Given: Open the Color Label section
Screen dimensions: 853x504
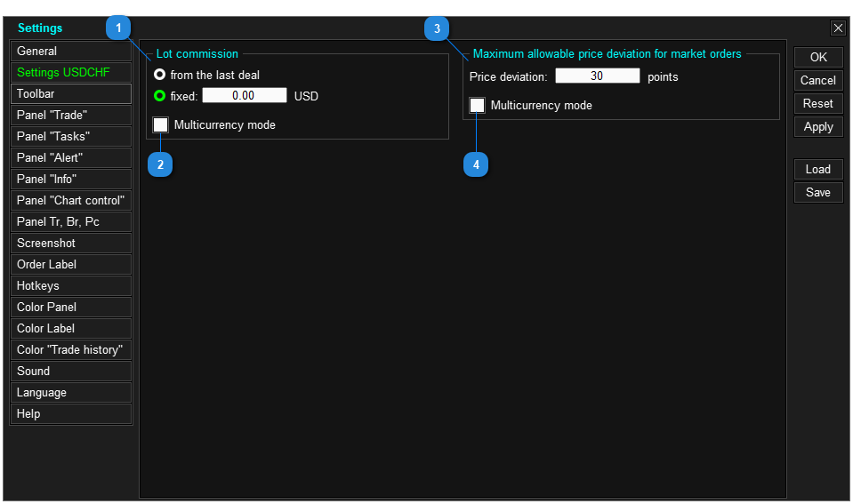Looking at the screenshot, I should click(x=71, y=328).
